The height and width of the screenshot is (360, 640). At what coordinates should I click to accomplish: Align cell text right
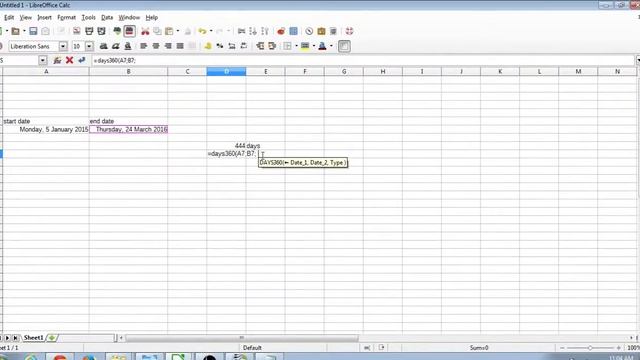click(x=168, y=46)
